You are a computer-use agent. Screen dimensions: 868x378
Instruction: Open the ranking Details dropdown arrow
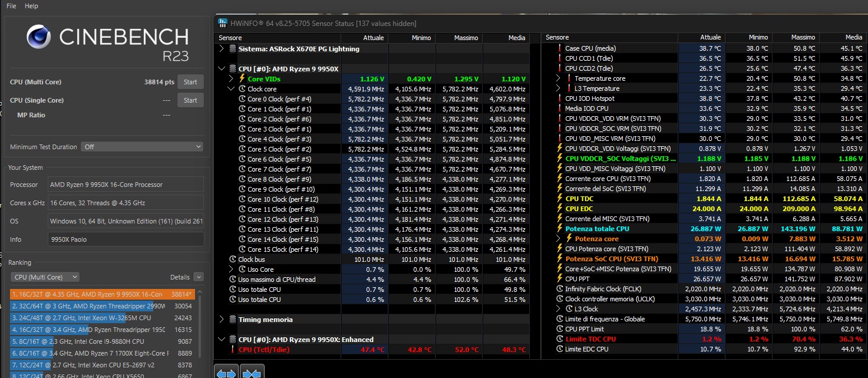coord(198,277)
